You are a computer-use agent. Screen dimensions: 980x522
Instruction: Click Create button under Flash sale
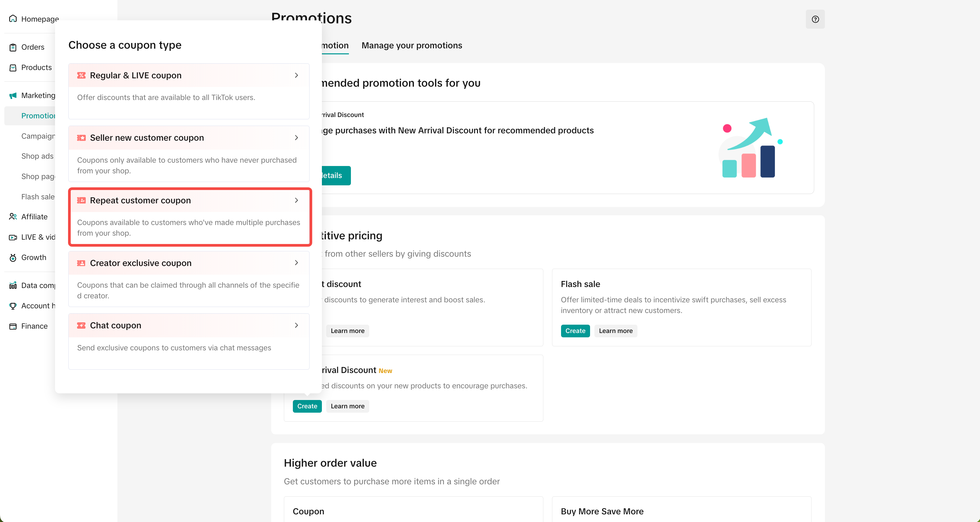[x=575, y=331]
